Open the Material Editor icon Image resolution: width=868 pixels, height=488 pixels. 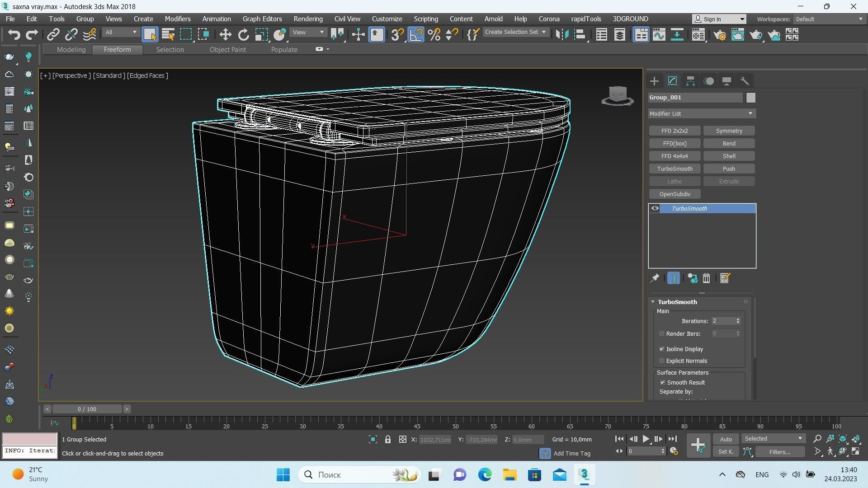698,35
